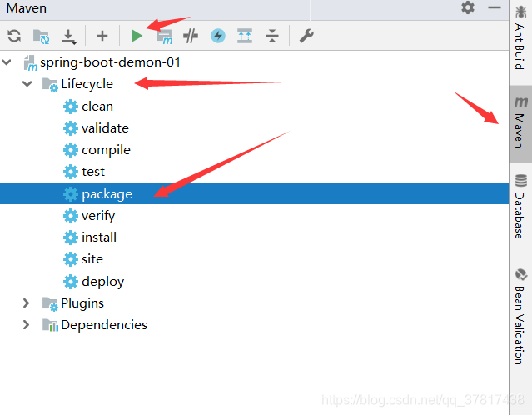This screenshot has height=415, width=532.
Task: Open the Ant Build side tab
Action: click(x=520, y=37)
